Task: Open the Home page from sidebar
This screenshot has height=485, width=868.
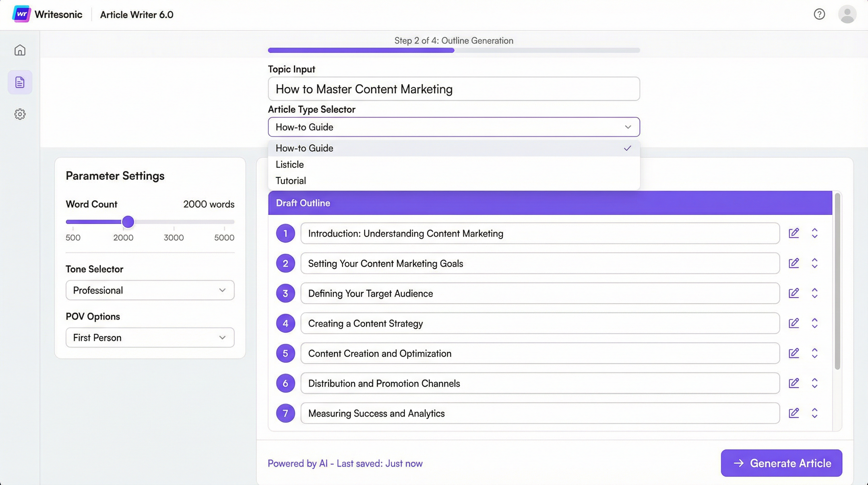Action: click(x=20, y=50)
